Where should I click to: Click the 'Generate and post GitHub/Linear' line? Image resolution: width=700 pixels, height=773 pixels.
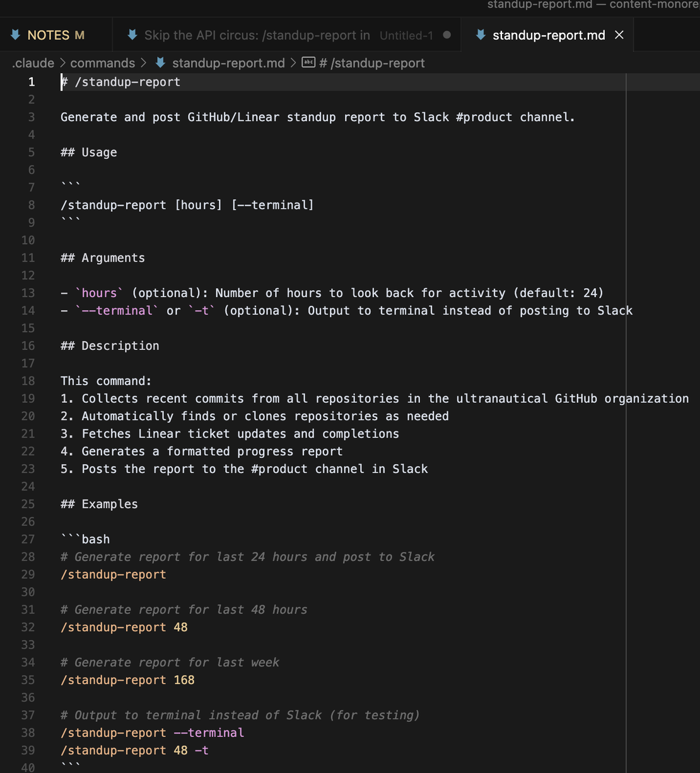coord(318,117)
